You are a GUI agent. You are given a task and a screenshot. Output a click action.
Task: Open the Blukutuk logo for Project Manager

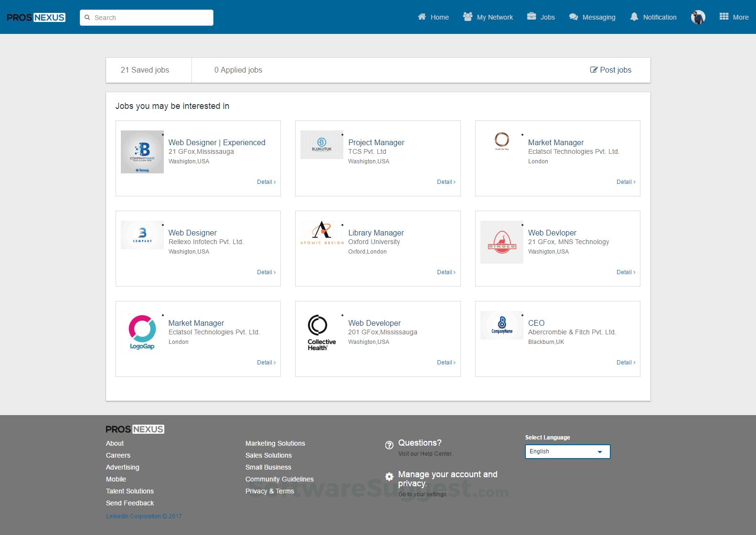coord(322,145)
